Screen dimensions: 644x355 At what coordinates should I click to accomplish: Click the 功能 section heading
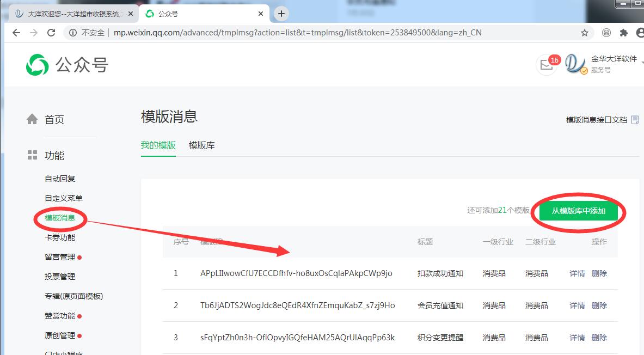click(x=54, y=155)
